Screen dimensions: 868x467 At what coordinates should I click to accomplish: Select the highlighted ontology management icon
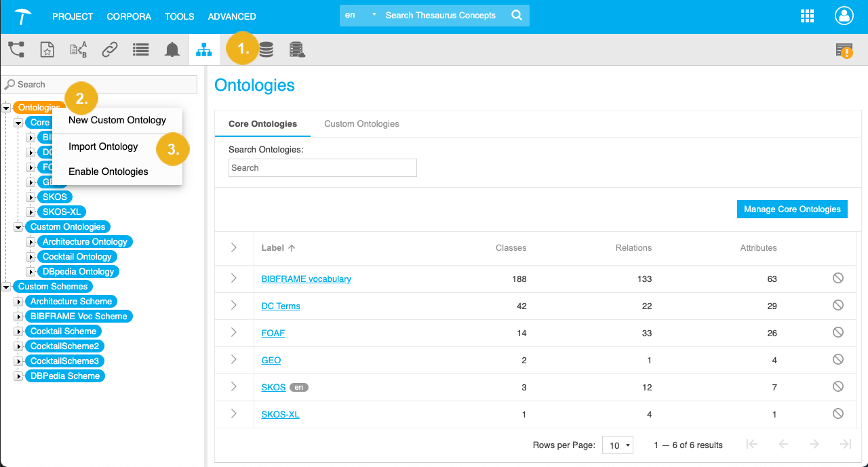pos(204,49)
